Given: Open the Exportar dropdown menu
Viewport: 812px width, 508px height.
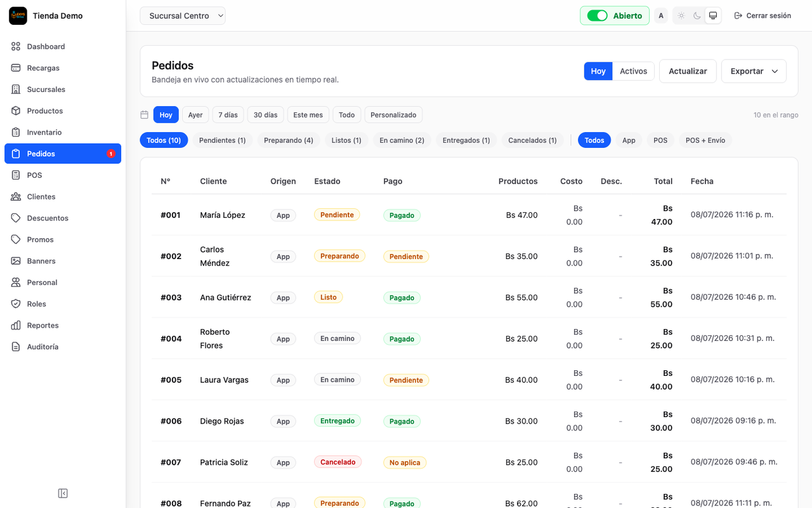Looking at the screenshot, I should (x=754, y=71).
